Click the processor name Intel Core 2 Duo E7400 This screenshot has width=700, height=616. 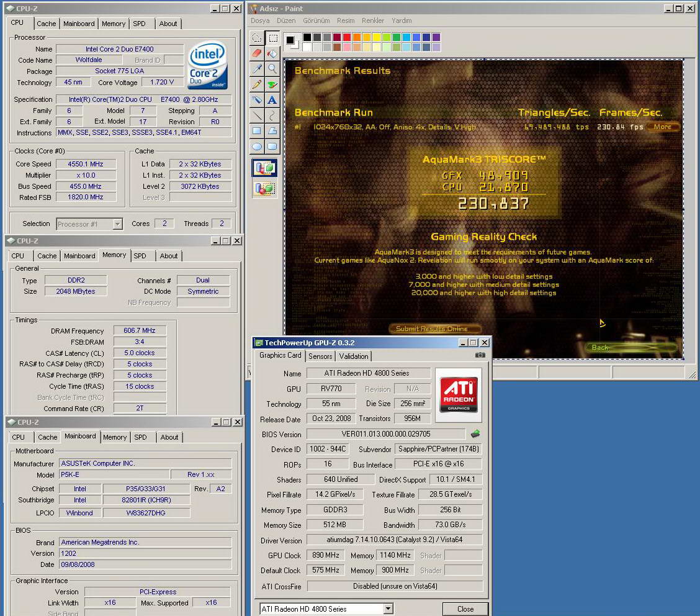coord(120,49)
